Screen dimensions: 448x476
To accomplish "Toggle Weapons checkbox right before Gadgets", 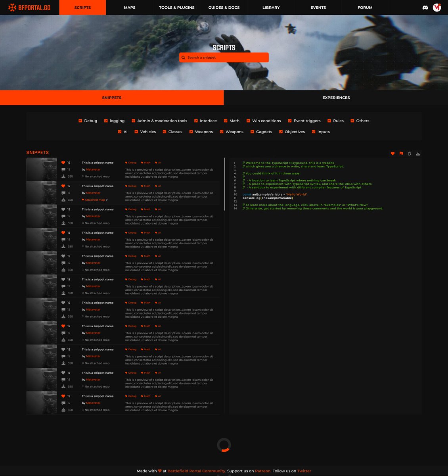I will tap(222, 132).
